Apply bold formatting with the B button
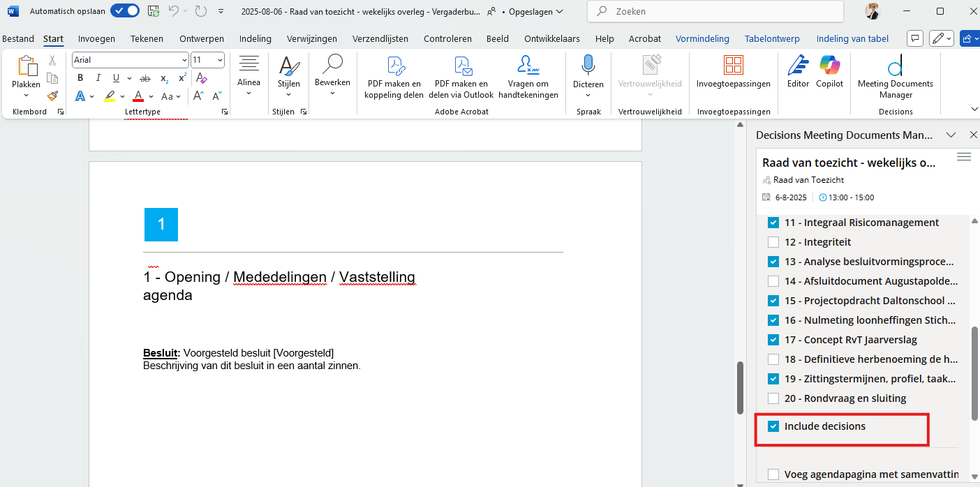 [80, 78]
